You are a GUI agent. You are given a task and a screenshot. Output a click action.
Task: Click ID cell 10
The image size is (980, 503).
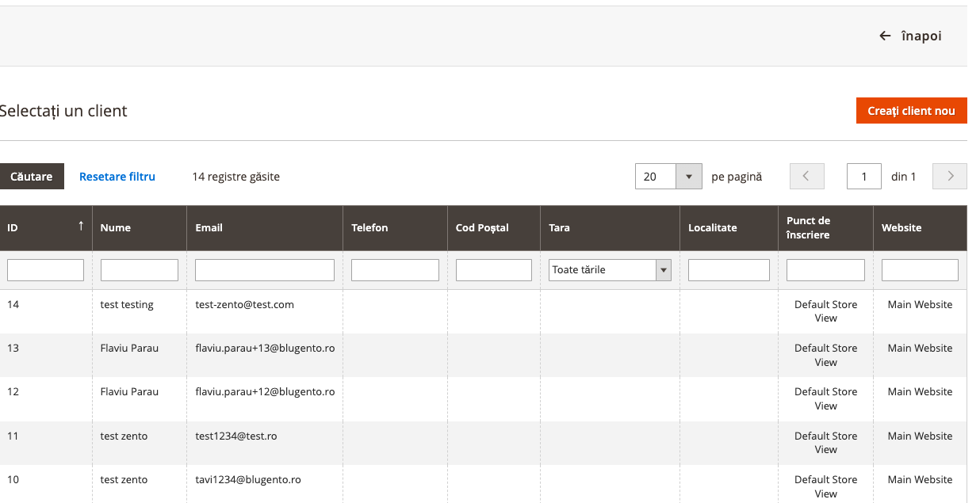[x=13, y=480]
